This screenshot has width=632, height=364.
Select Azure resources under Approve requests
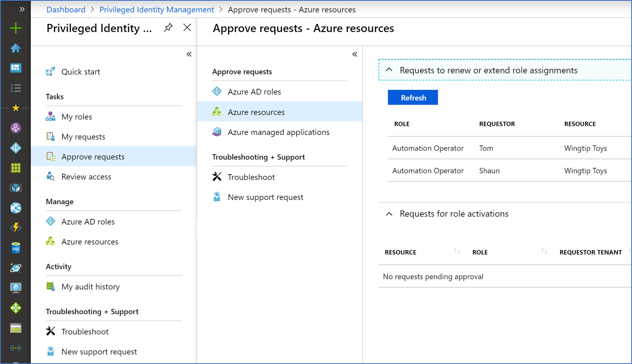pyautogui.click(x=280, y=112)
